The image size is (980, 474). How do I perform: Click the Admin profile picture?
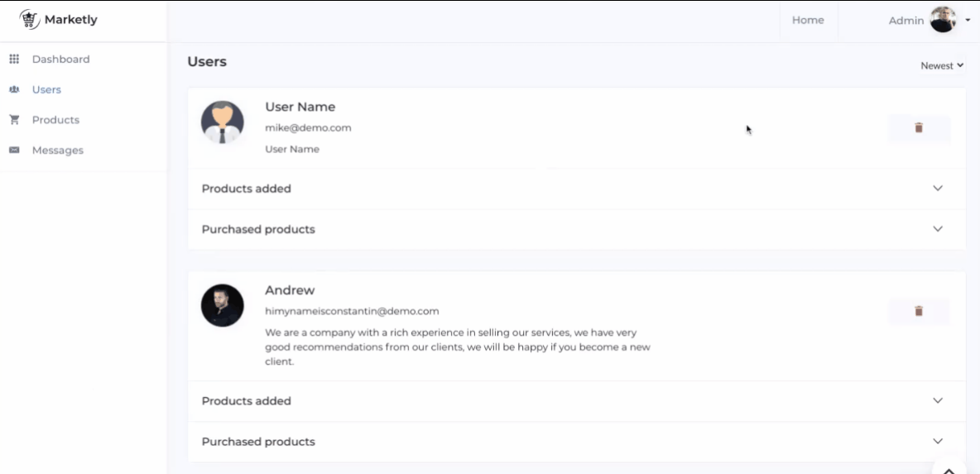click(943, 20)
